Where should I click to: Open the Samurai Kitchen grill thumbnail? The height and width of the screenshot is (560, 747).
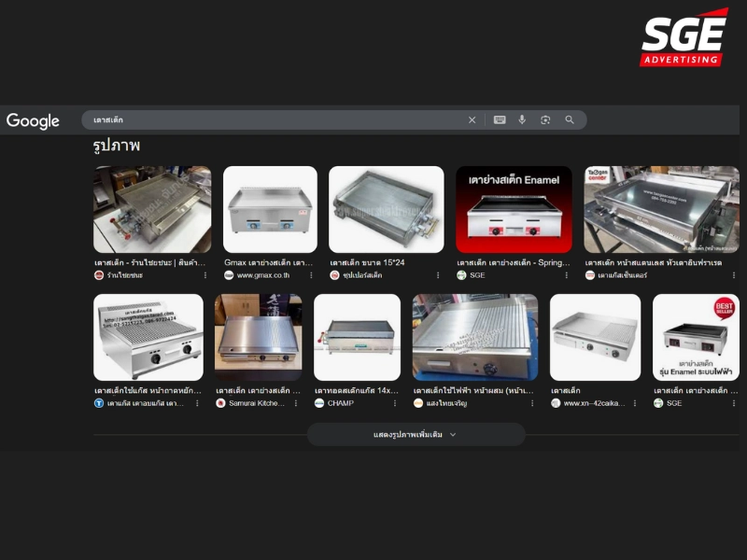click(x=259, y=337)
